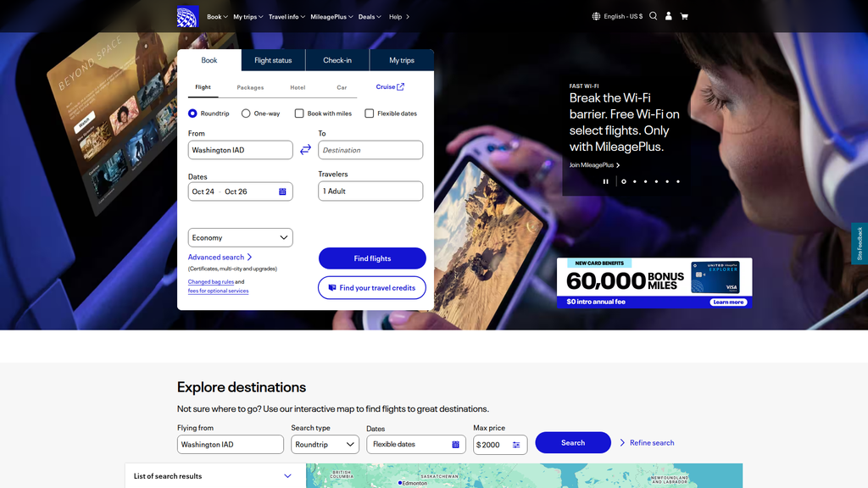Open Changed bag rules link

coord(211,281)
